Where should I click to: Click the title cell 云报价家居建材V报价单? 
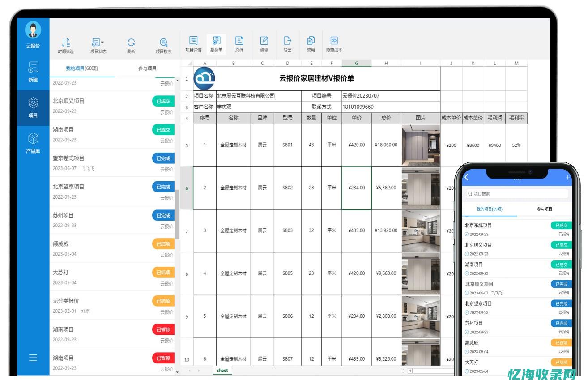pyautogui.click(x=316, y=78)
